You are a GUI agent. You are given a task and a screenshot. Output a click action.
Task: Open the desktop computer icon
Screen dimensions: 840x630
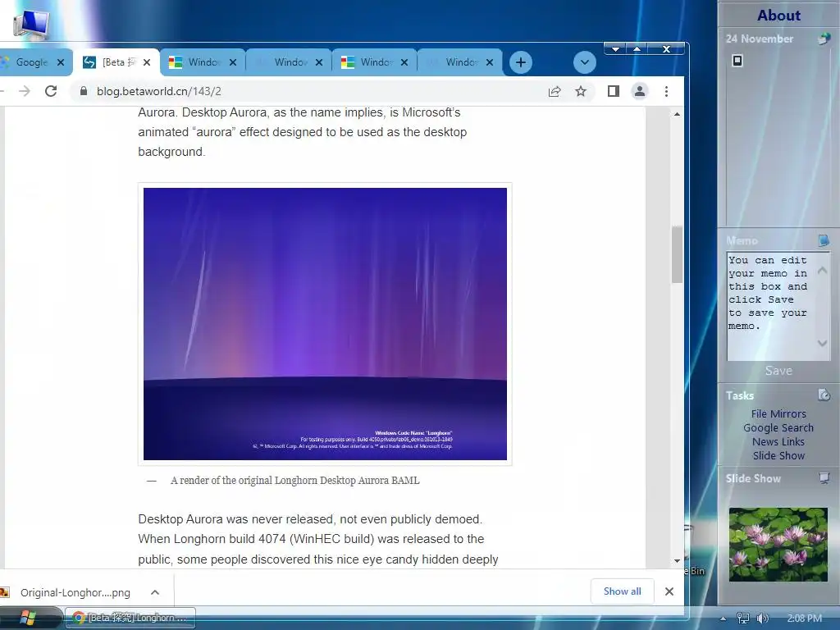(x=32, y=24)
